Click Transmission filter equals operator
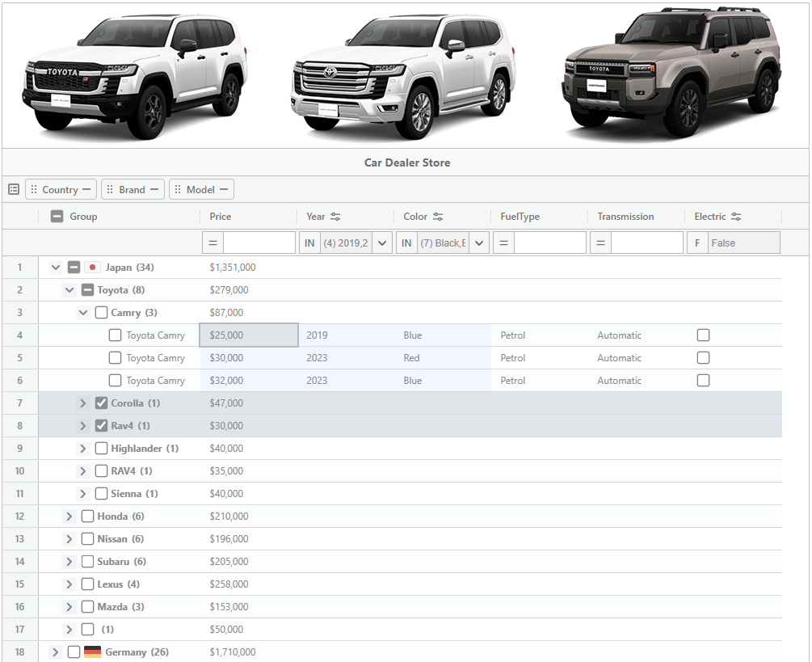This screenshot has height=662, width=812. [x=600, y=243]
